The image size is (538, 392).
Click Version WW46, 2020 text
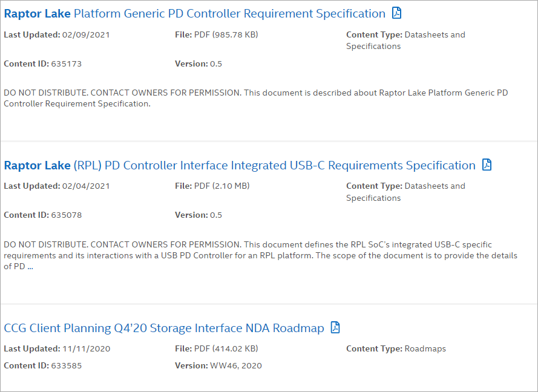[x=218, y=365]
